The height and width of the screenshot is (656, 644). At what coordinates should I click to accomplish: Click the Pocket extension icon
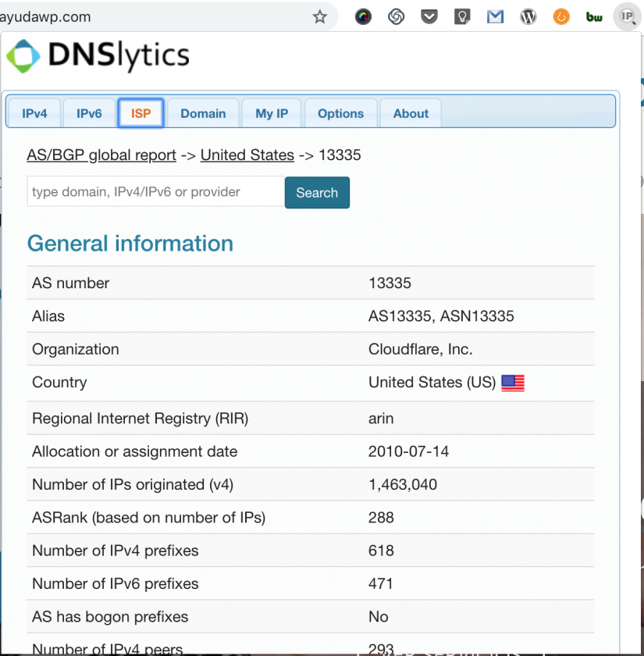[x=429, y=16]
